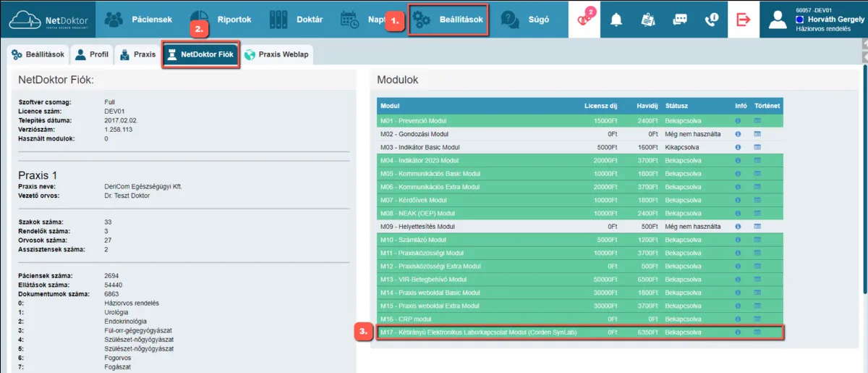Click the lead doctor Dr. Teszt Doktor

(127, 196)
